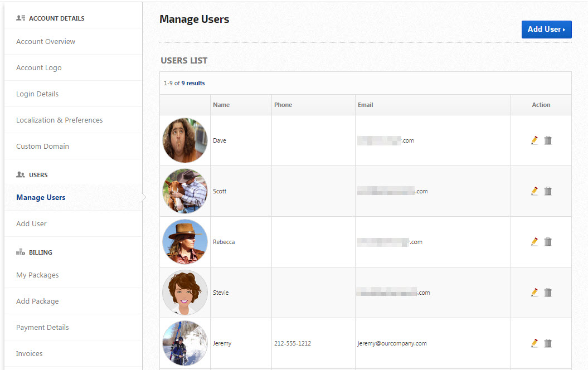This screenshot has width=588, height=370.
Task: Click the Users section header icon
Action: (21, 174)
